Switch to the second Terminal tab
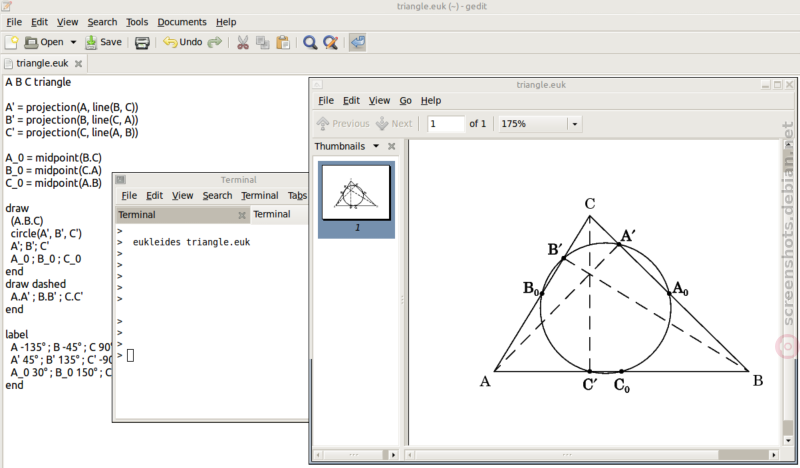The image size is (800, 468). 280,214
